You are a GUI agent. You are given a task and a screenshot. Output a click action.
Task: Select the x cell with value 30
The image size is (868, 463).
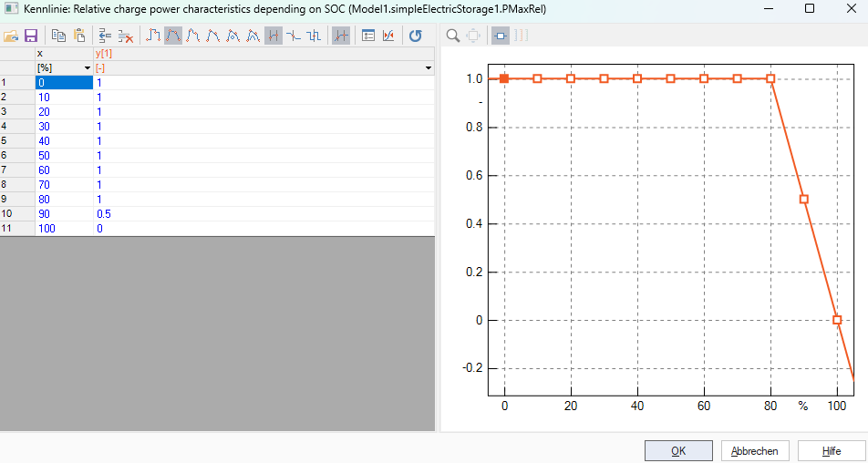point(64,126)
